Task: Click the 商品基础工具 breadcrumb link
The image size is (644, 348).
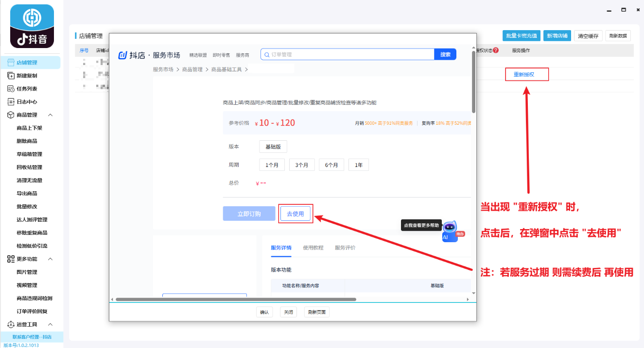Action: coord(226,70)
